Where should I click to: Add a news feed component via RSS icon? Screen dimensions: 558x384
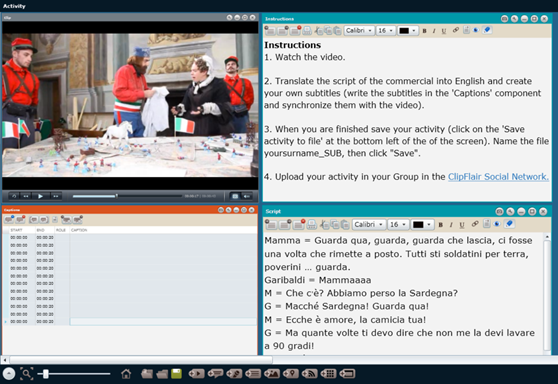(310, 373)
